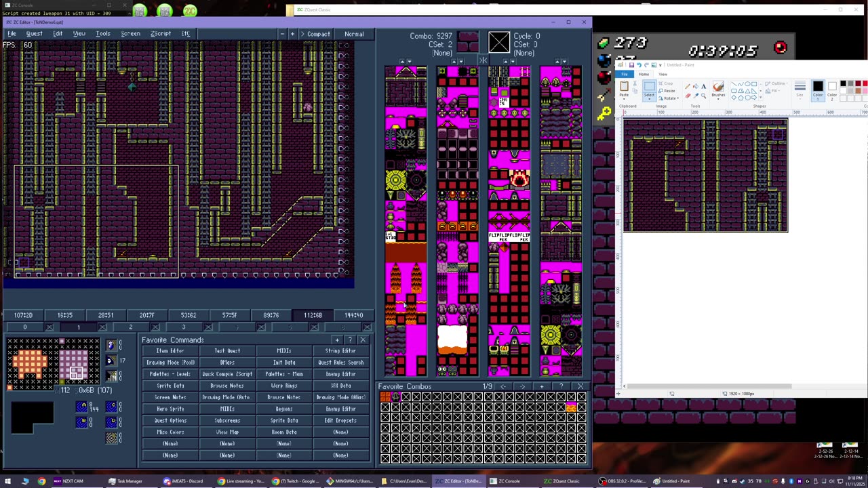Click the Magnifier tool in Paint
Screen dimensions: 868x488
coord(704,95)
